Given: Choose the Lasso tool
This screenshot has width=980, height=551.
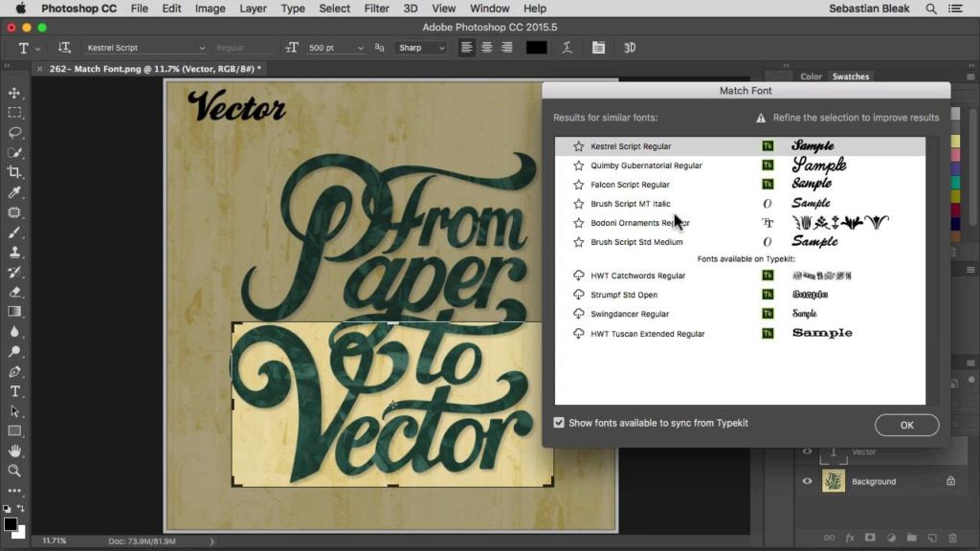Looking at the screenshot, I should [13, 133].
